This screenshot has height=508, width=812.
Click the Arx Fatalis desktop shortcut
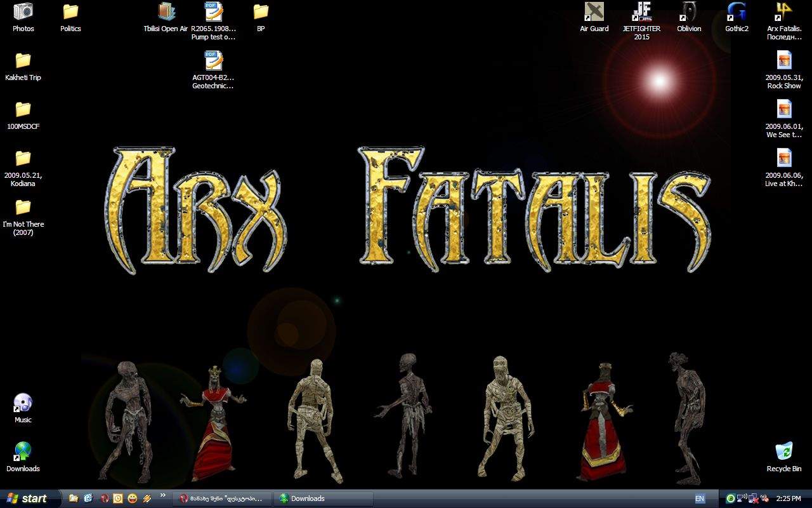[784, 12]
